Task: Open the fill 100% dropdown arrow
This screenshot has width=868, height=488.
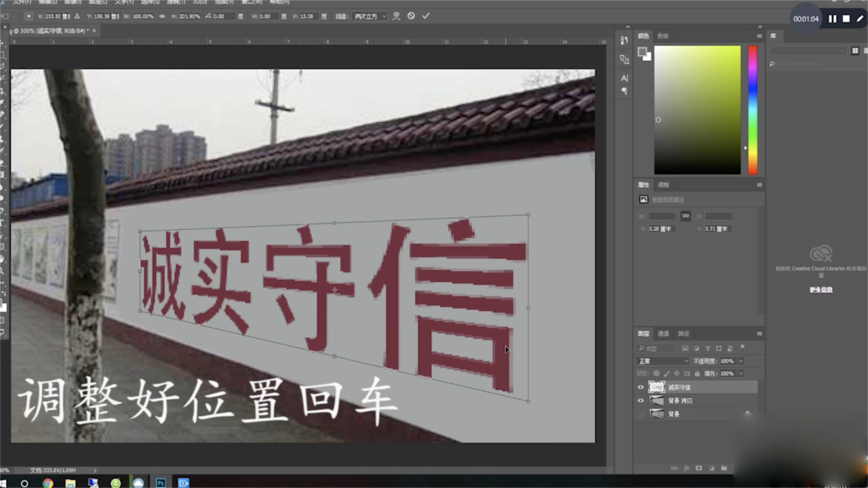Action: click(741, 373)
